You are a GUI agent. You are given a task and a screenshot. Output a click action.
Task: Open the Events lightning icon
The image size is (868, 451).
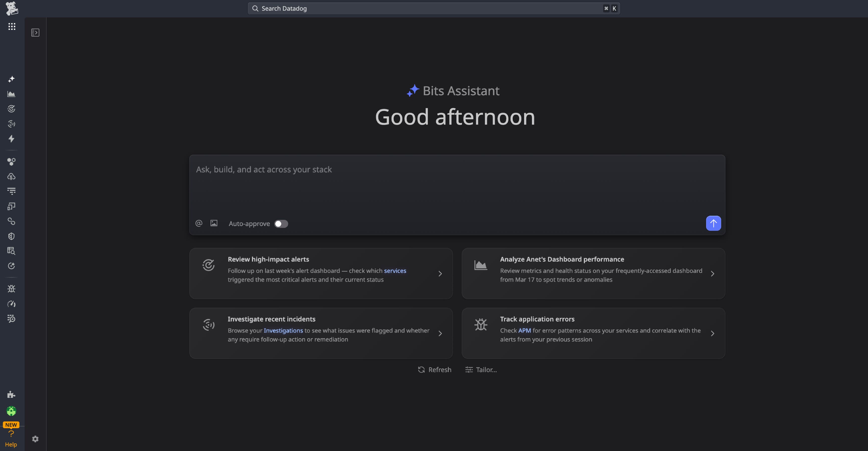[12, 139]
